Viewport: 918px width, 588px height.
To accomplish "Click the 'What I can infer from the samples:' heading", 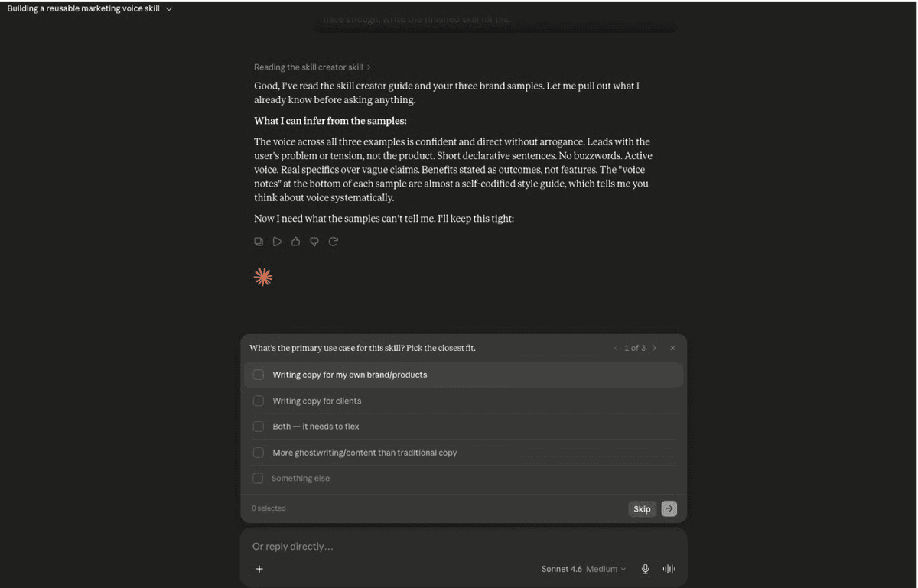I will 330,121.
